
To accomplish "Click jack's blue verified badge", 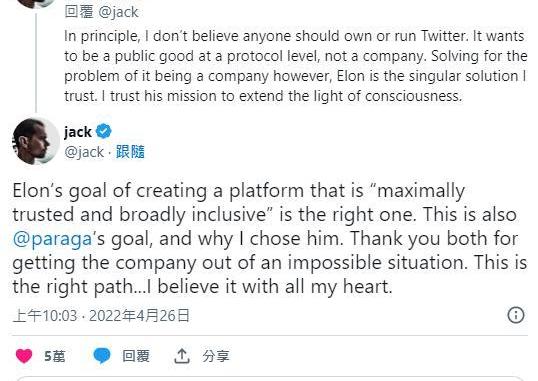I will [x=104, y=131].
